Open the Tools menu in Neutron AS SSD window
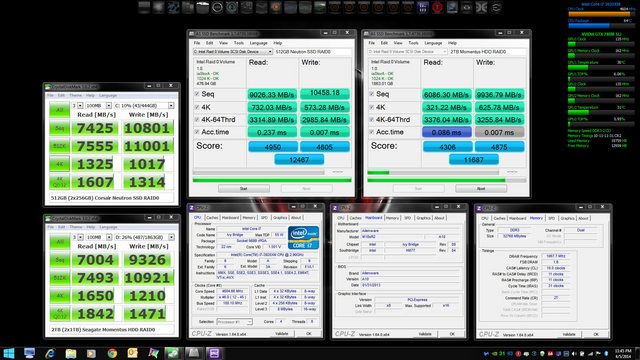This screenshot has width=640, height=360. pyautogui.click(x=239, y=43)
